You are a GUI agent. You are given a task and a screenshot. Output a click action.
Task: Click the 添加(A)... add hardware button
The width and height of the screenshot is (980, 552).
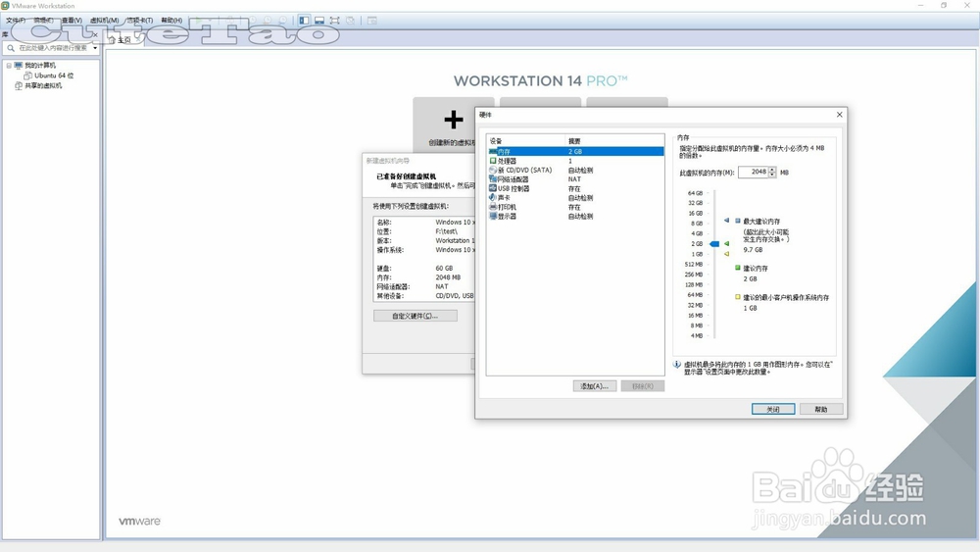[595, 386]
